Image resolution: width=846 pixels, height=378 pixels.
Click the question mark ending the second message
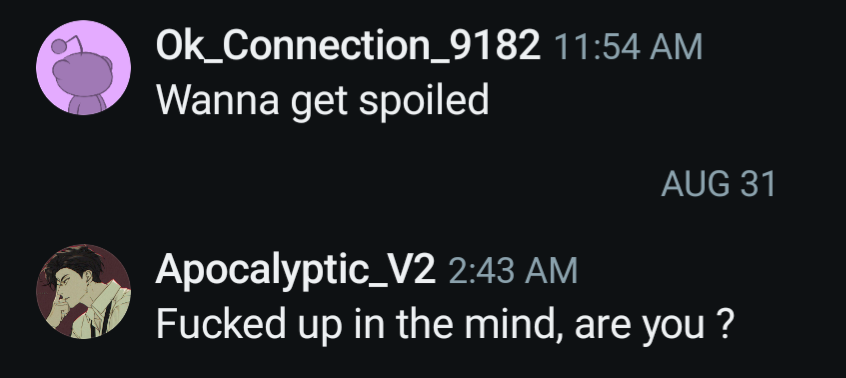tap(726, 324)
